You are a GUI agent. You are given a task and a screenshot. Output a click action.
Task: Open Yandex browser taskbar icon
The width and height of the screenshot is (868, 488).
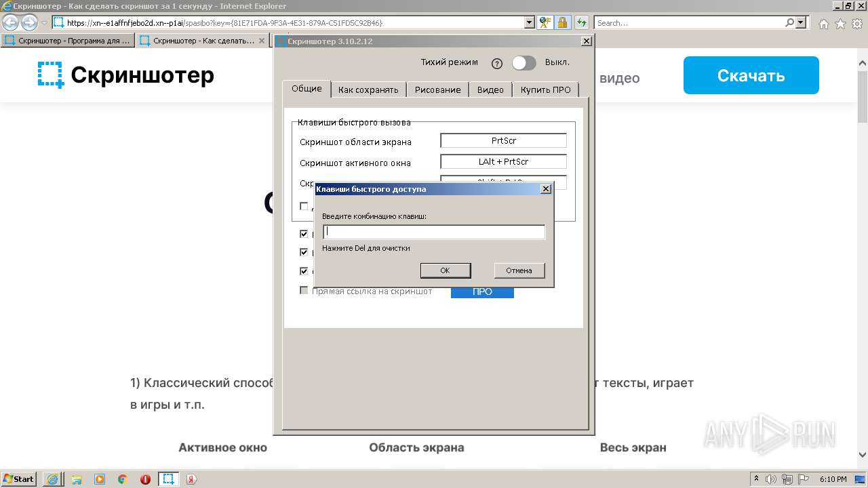click(192, 479)
